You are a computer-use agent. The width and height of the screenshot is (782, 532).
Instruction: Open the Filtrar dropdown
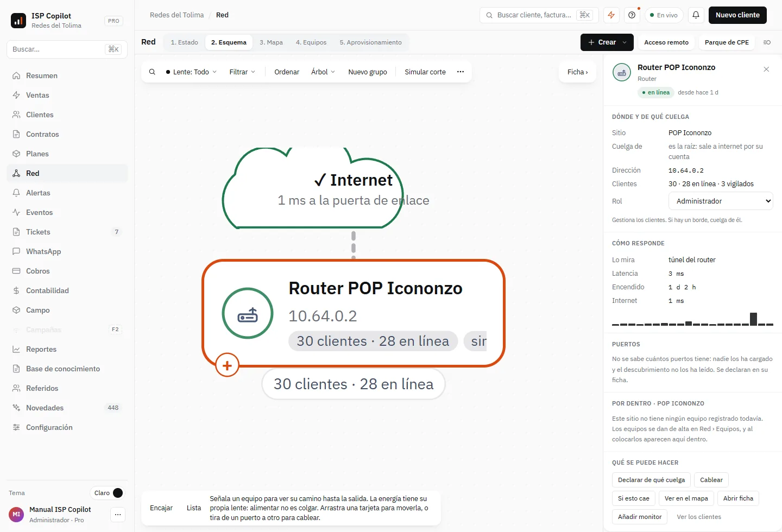click(242, 72)
